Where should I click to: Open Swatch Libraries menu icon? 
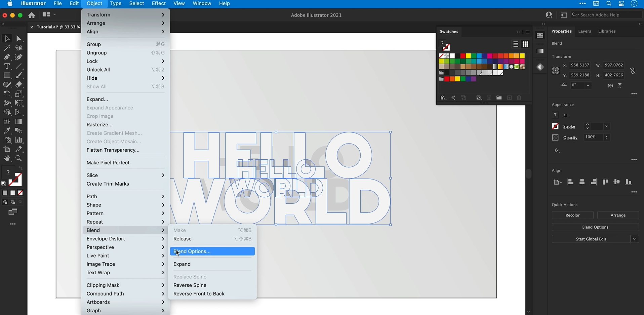point(443,98)
